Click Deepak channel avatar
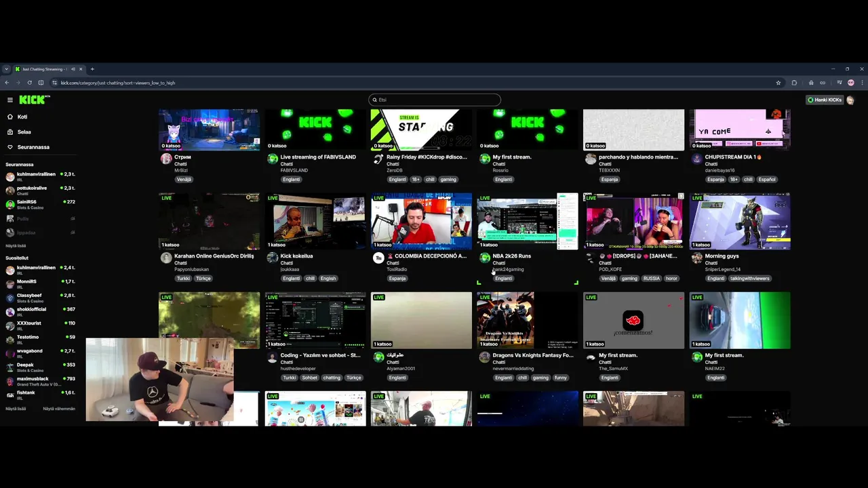This screenshot has height=488, width=868. [x=10, y=367]
